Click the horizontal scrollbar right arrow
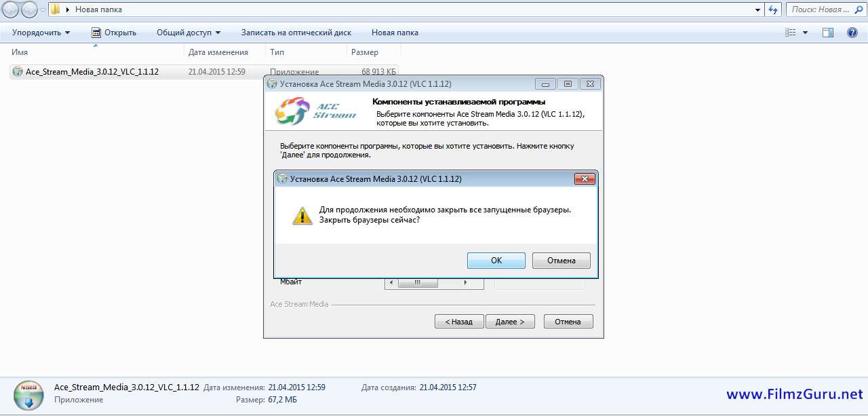Image resolution: width=868 pixels, height=416 pixels. pos(466,282)
